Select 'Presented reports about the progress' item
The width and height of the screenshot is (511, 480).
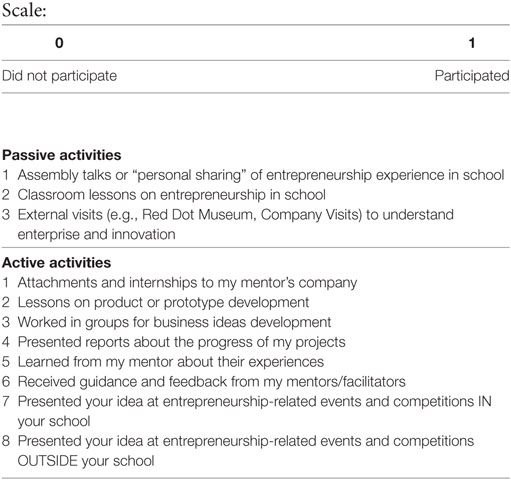174,342
